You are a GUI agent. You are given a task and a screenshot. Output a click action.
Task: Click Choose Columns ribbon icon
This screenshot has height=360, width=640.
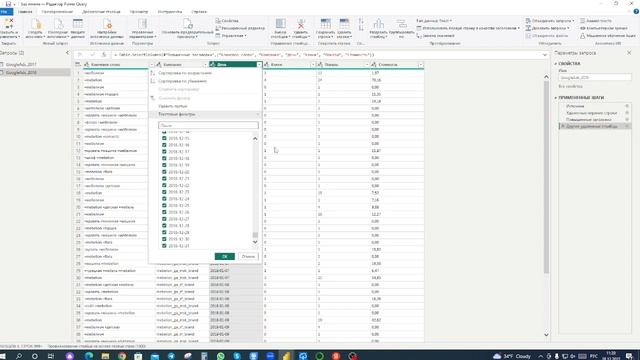280,24
